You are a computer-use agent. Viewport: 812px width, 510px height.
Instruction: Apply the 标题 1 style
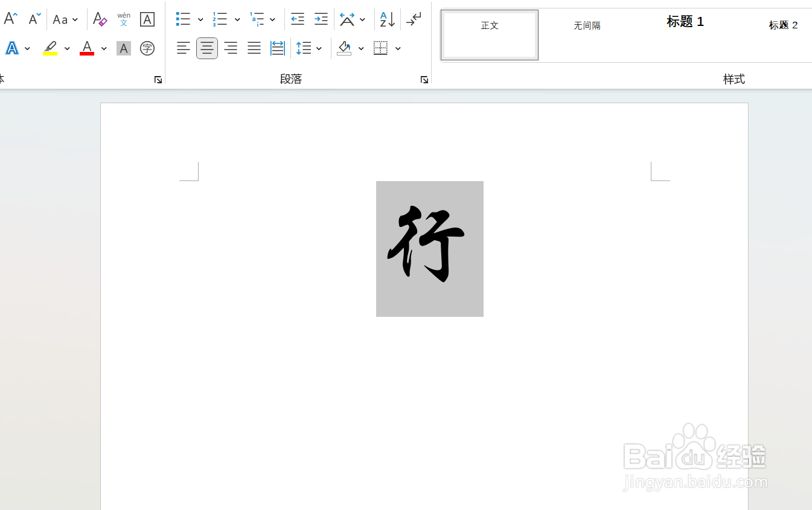685,22
